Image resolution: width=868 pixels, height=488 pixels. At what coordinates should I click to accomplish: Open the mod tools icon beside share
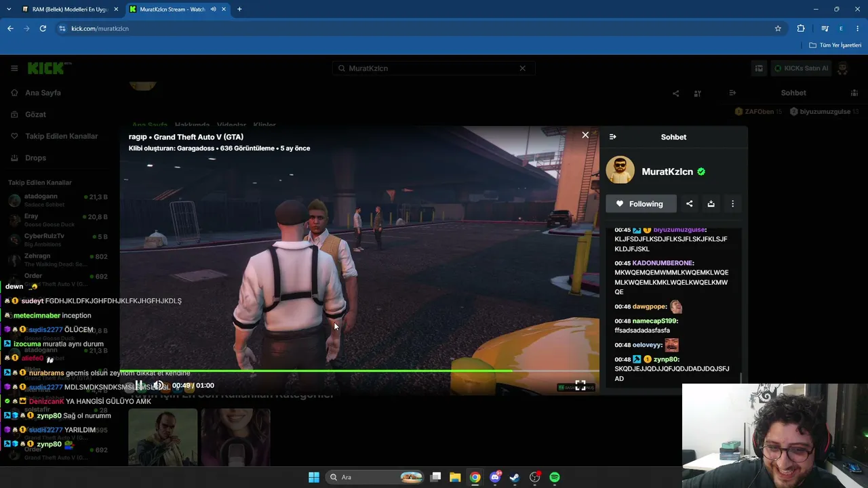point(697,94)
